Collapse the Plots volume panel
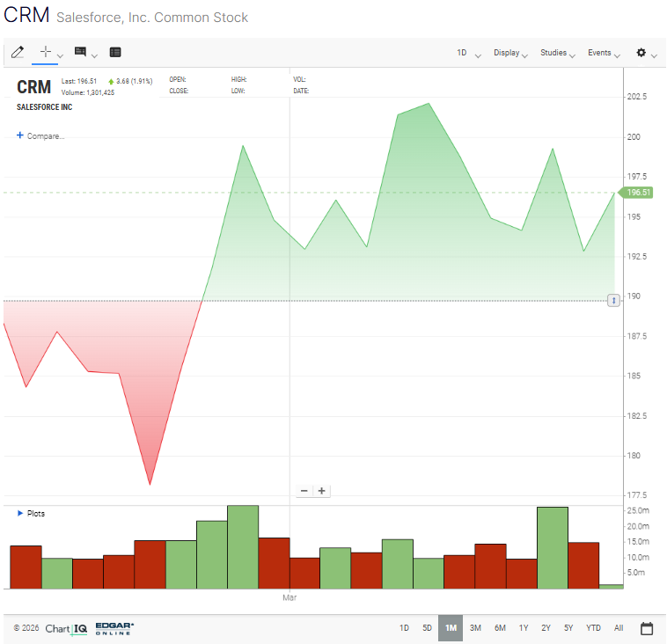This screenshot has height=644, width=667. click(21, 513)
